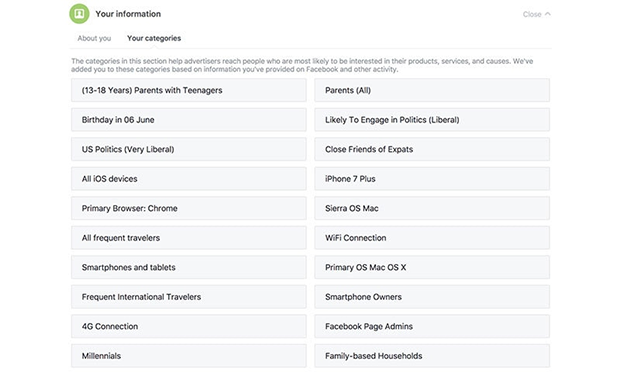Choose US Politics (Very Liberal) category
Image resolution: width=620 pixels, height=372 pixels.
pyautogui.click(x=189, y=149)
